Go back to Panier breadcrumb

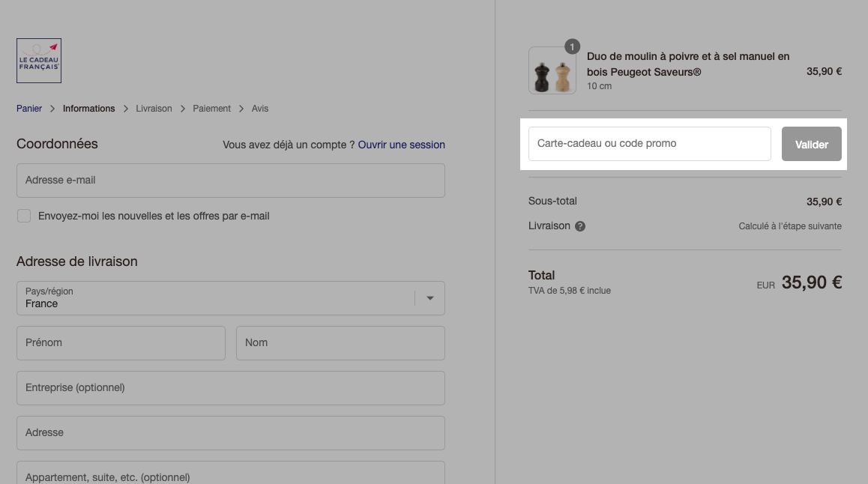pos(28,109)
